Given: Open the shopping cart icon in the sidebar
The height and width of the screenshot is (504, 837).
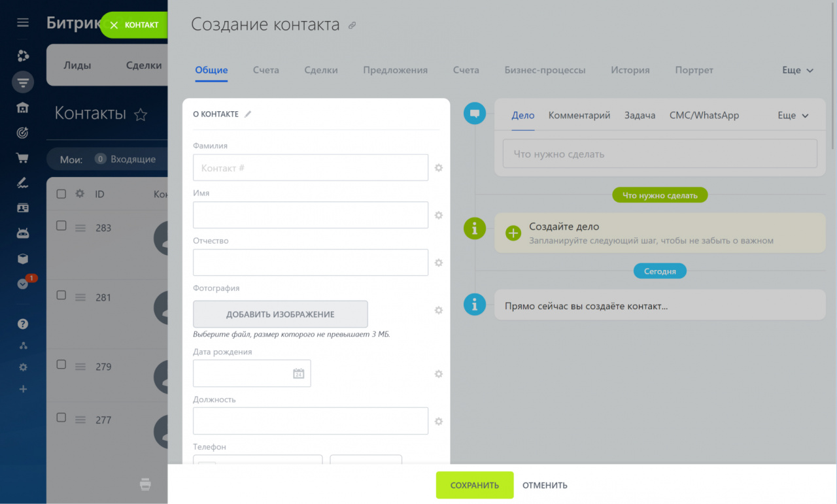Looking at the screenshot, I should [23, 158].
